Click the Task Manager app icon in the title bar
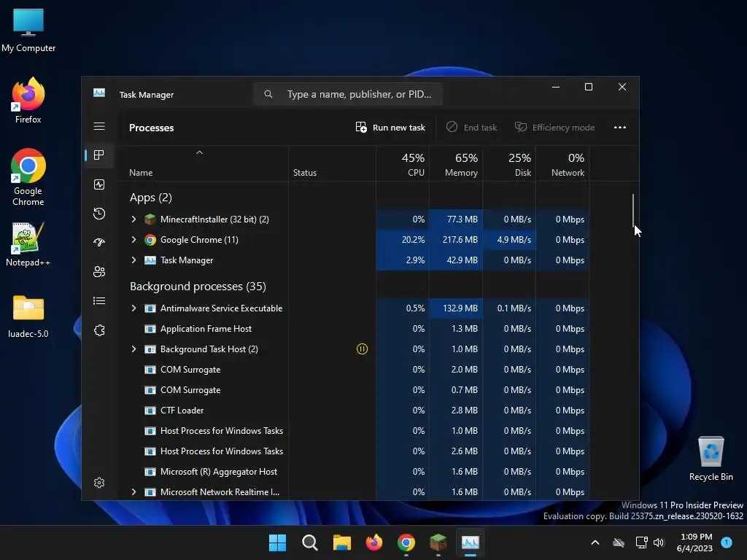Viewport: 747px width, 560px height. (x=99, y=93)
